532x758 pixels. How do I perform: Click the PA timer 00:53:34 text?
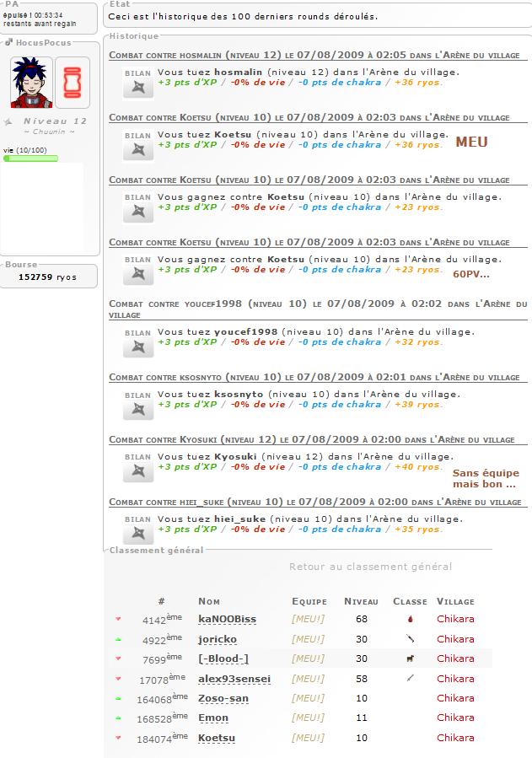tap(48, 15)
